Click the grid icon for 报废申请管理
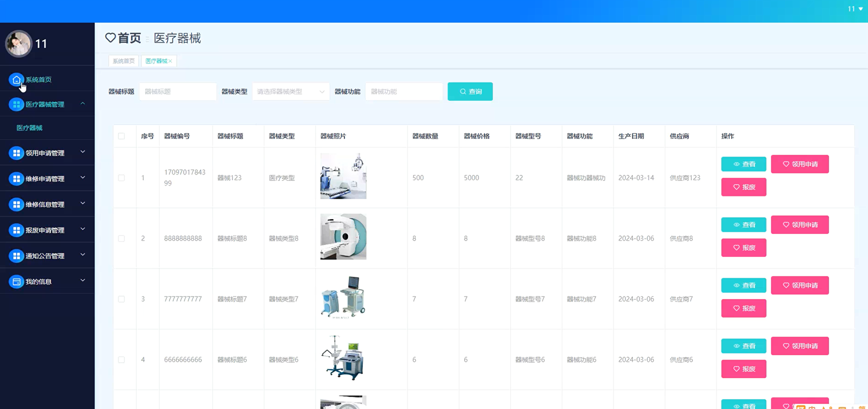This screenshot has width=868, height=409. point(16,230)
